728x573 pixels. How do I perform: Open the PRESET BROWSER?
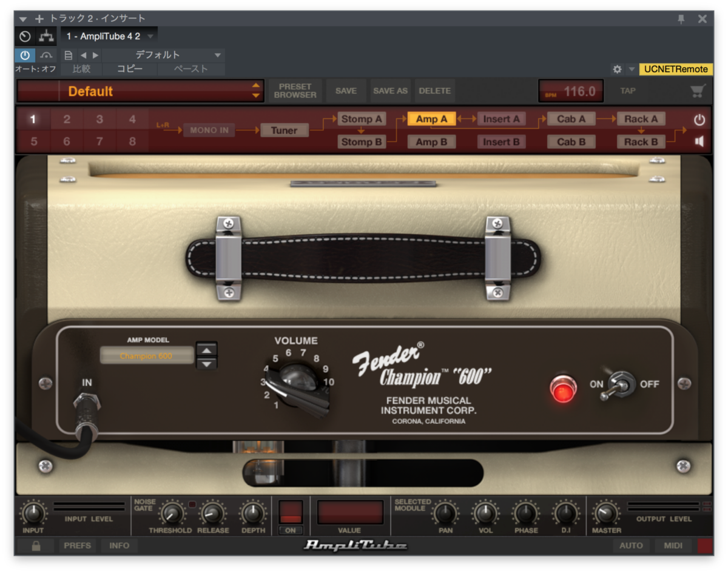[295, 91]
